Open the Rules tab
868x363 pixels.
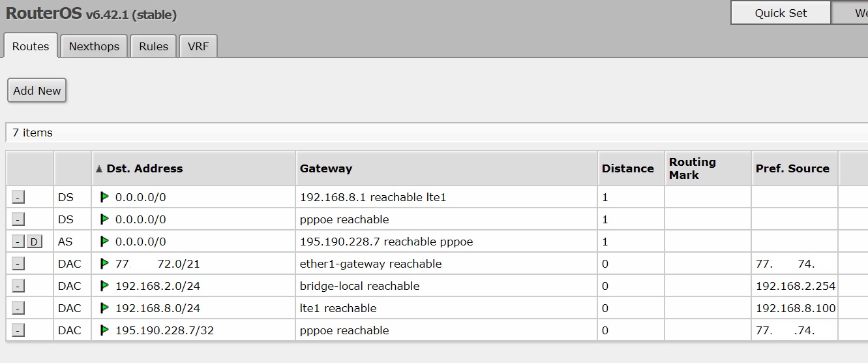154,46
